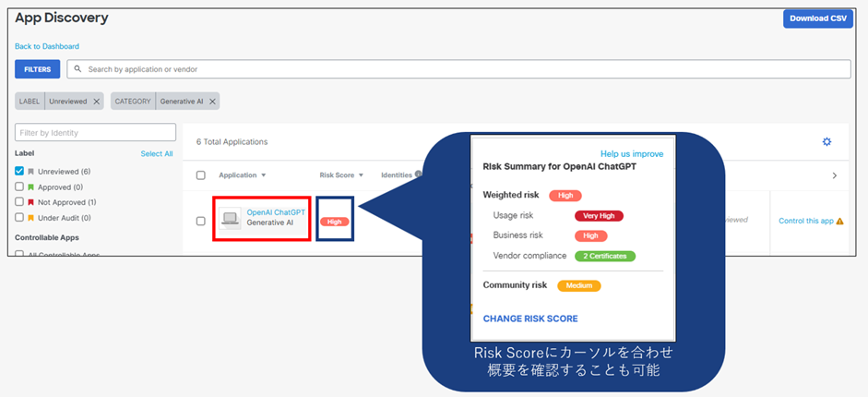Viewport: 868px width, 397px height.
Task: Open the table settings gear icon
Action: (x=826, y=141)
